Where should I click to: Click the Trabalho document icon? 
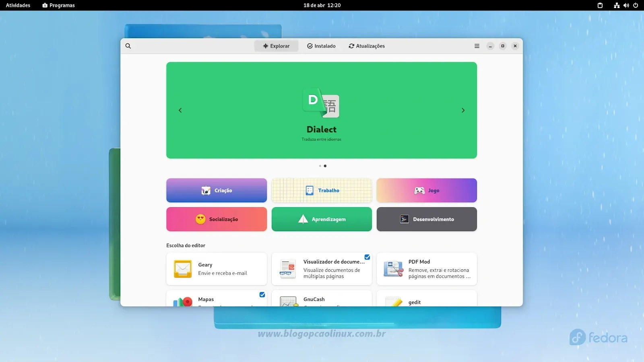[x=310, y=190]
